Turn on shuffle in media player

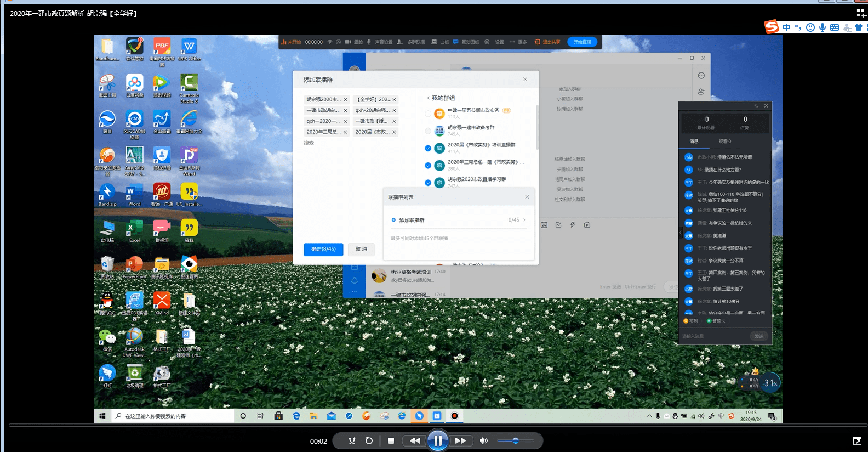click(x=352, y=440)
